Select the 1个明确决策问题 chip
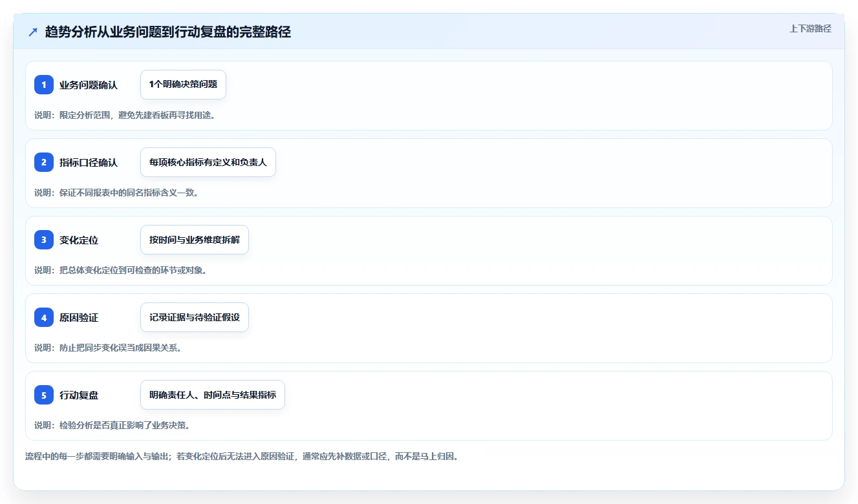858x504 pixels. tap(183, 85)
